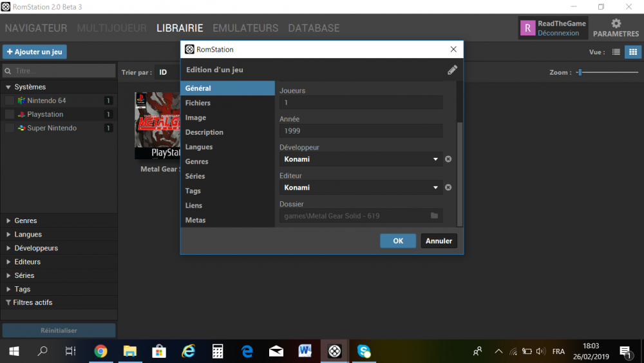Open folder browse icon for Dossier
The image size is (644, 363).
click(434, 216)
